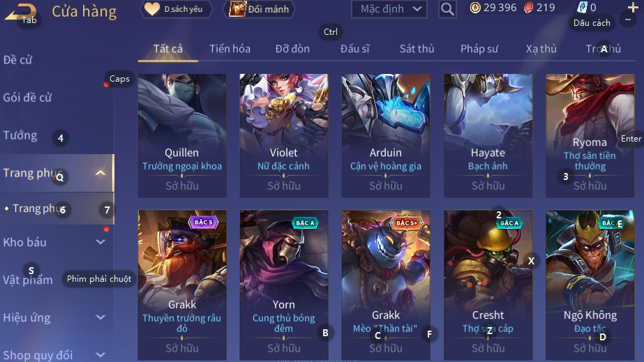The height and width of the screenshot is (362, 644).
Task: Select the Violet Nữ đặc cảnh skin card
Action: click(284, 135)
